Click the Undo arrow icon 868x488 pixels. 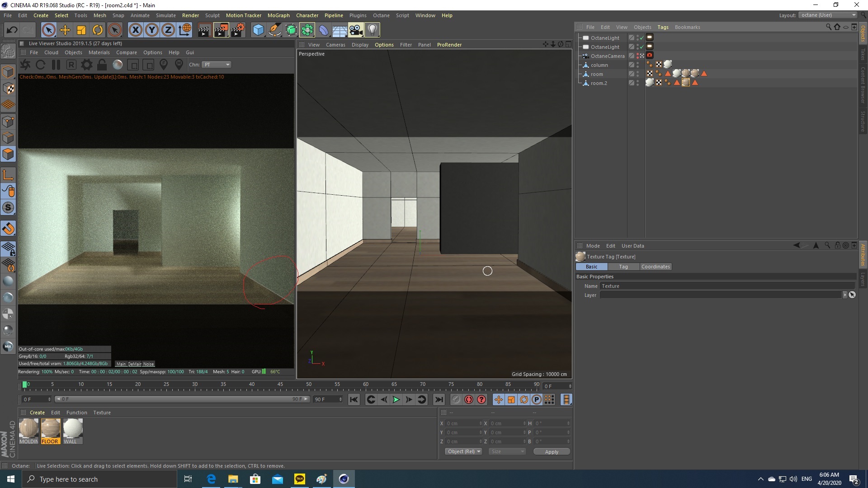pos(12,30)
